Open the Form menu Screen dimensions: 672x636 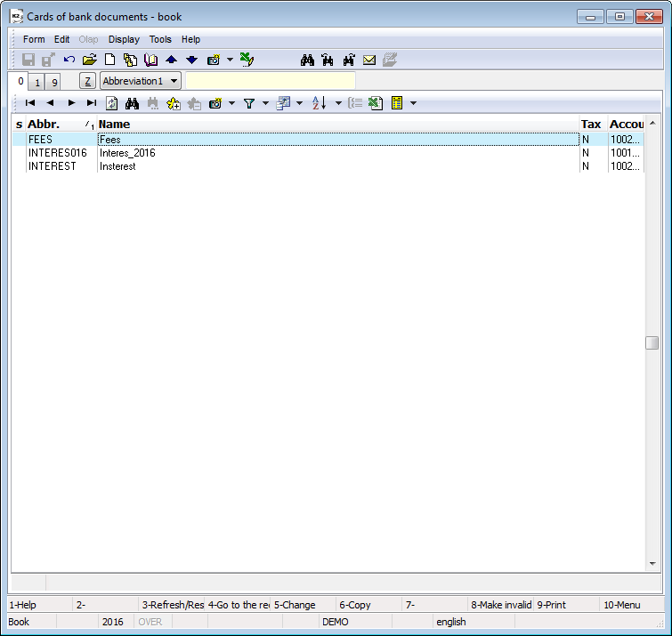(34, 39)
